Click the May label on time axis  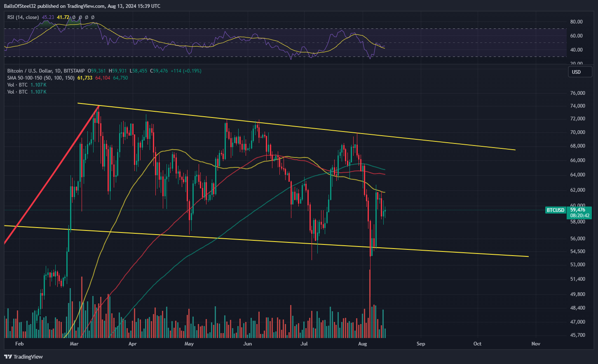click(x=189, y=344)
